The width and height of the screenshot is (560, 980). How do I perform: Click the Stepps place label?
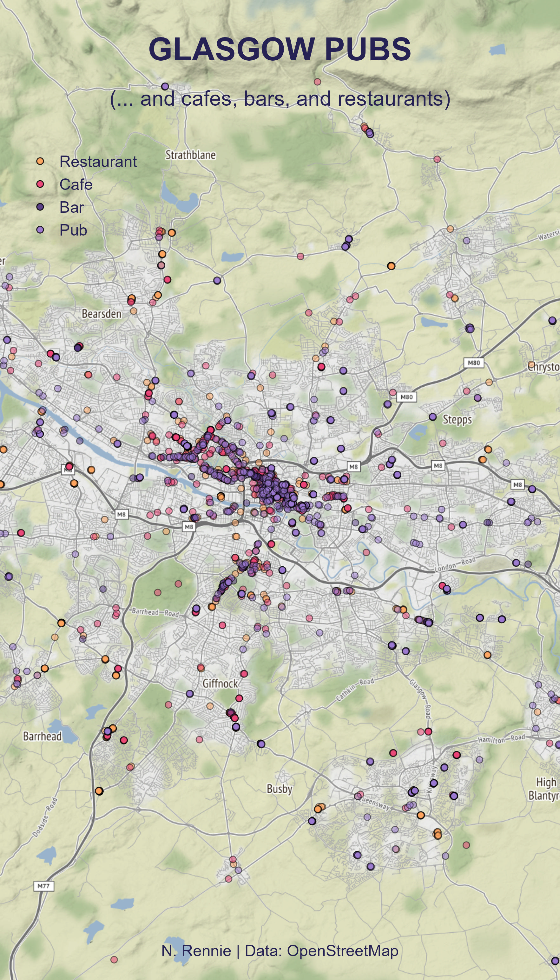[x=457, y=419]
